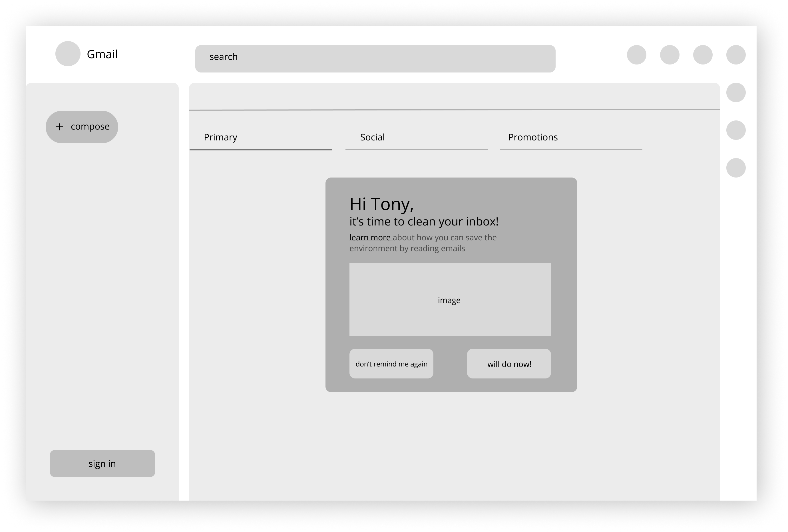The image size is (788, 532).
Task: Click the will do now! button
Action: [509, 364]
